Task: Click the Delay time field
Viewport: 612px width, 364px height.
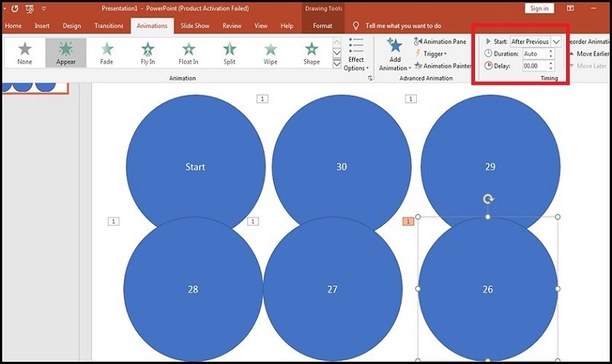Action: point(540,66)
